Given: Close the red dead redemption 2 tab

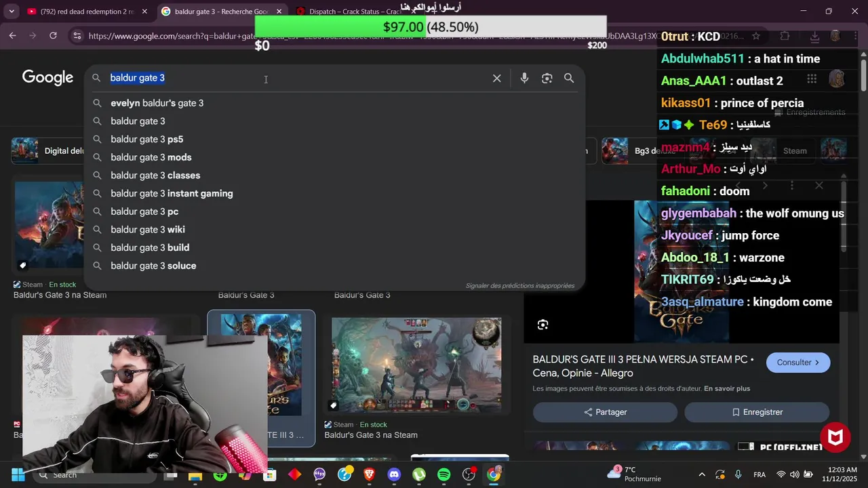Looking at the screenshot, I should pyautogui.click(x=144, y=12).
